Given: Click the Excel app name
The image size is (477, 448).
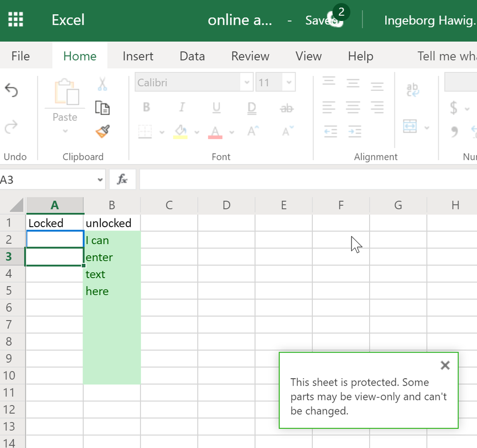Looking at the screenshot, I should tap(68, 20).
